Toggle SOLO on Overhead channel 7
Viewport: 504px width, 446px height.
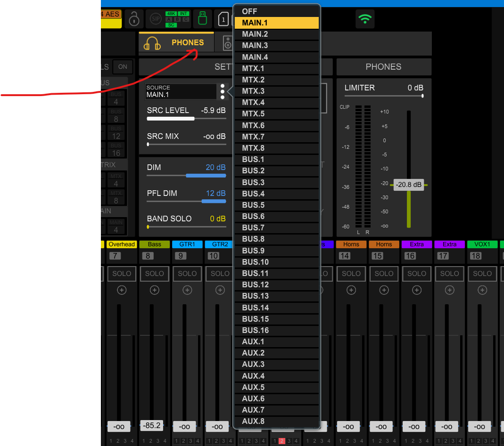[122, 274]
